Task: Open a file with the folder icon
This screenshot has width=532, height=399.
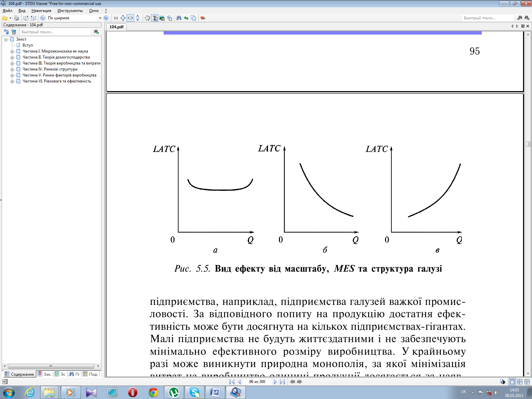Action: click(5, 18)
